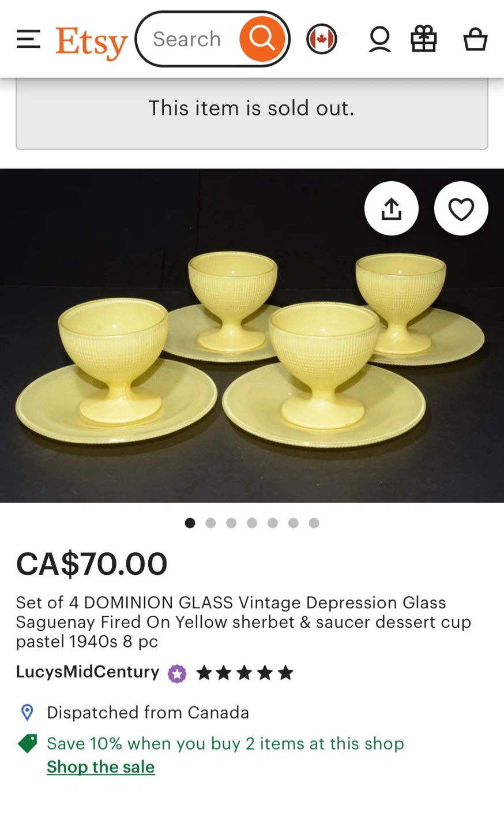Open the gift icon in header
Screen dimensions: 504x831
[x=424, y=39]
